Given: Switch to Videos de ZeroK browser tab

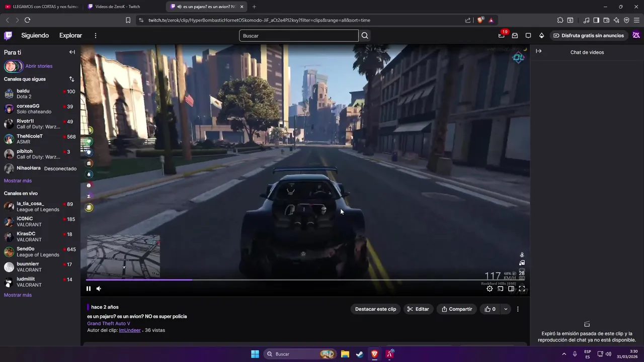Looking at the screenshot, I should click(x=124, y=7).
